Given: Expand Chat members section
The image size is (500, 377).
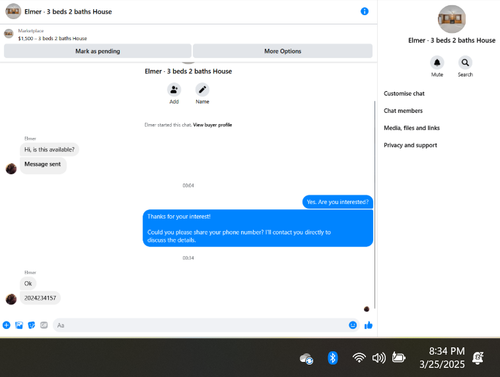Looking at the screenshot, I should coord(403,111).
